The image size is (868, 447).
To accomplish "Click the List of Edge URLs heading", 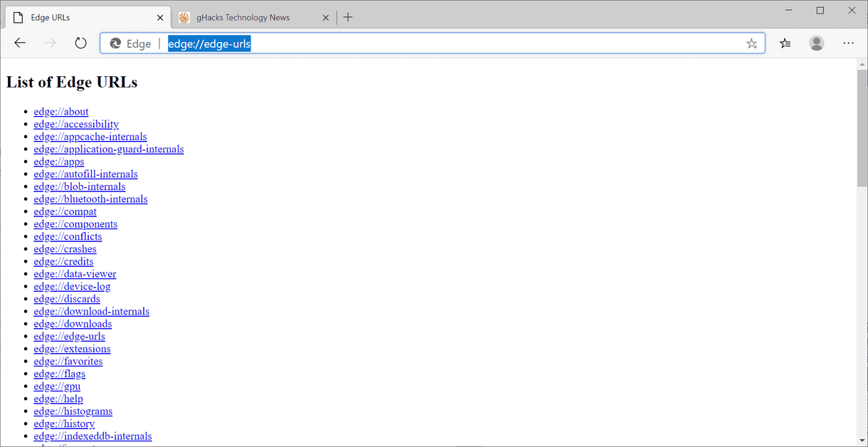I will click(72, 82).
